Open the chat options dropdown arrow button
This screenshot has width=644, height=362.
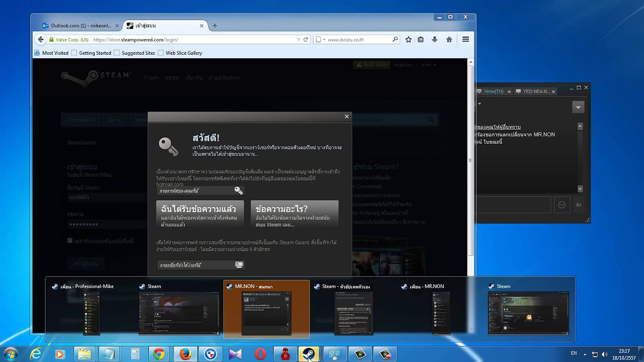point(578,107)
